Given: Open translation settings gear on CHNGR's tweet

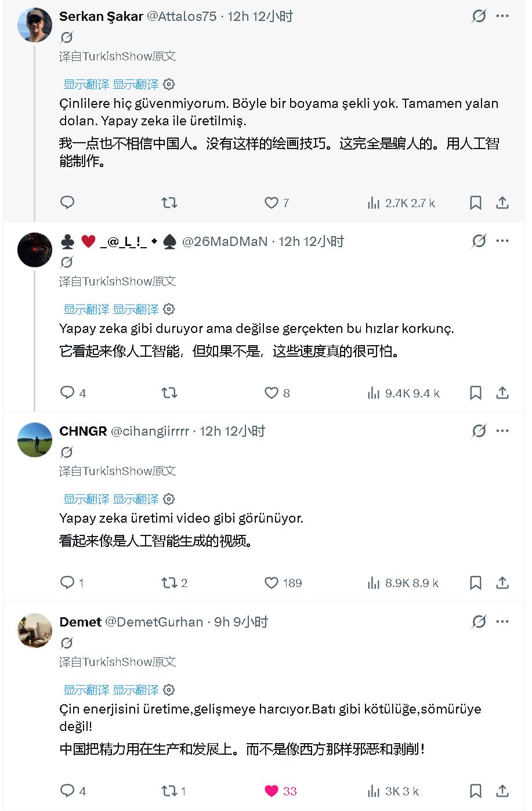Looking at the screenshot, I should click(169, 499).
